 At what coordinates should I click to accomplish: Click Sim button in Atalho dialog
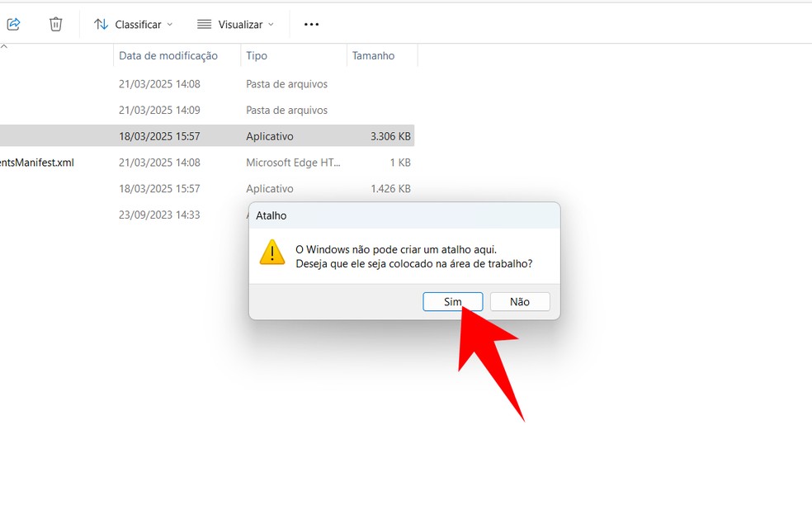[452, 302]
